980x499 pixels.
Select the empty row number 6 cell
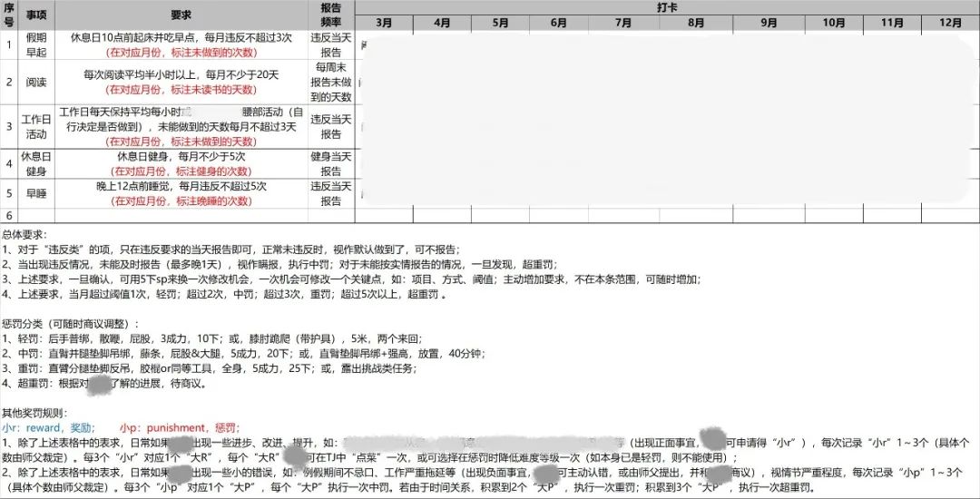pos(9,216)
